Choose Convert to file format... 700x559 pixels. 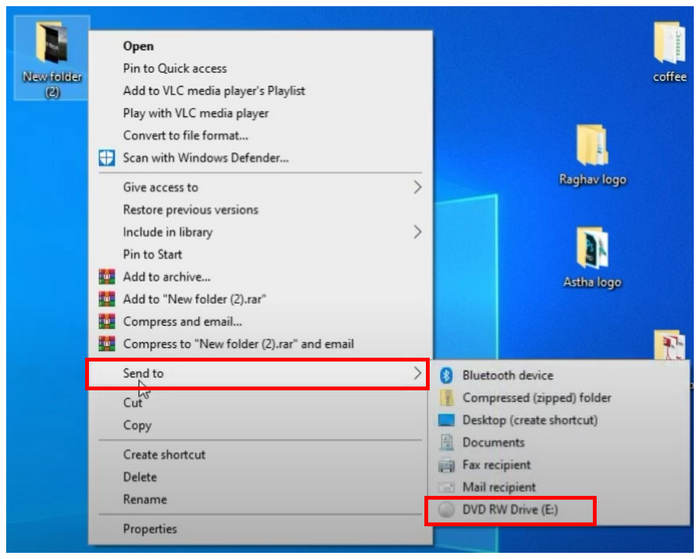[x=260, y=136]
